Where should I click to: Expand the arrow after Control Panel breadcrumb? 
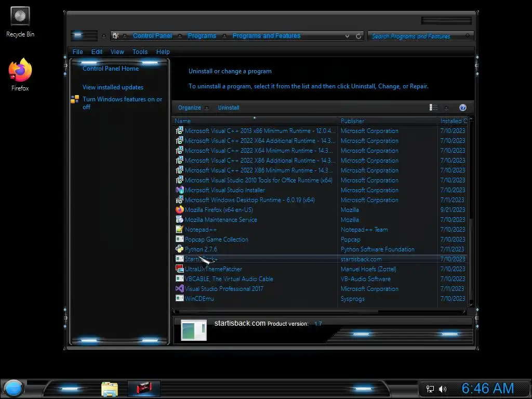tap(180, 36)
